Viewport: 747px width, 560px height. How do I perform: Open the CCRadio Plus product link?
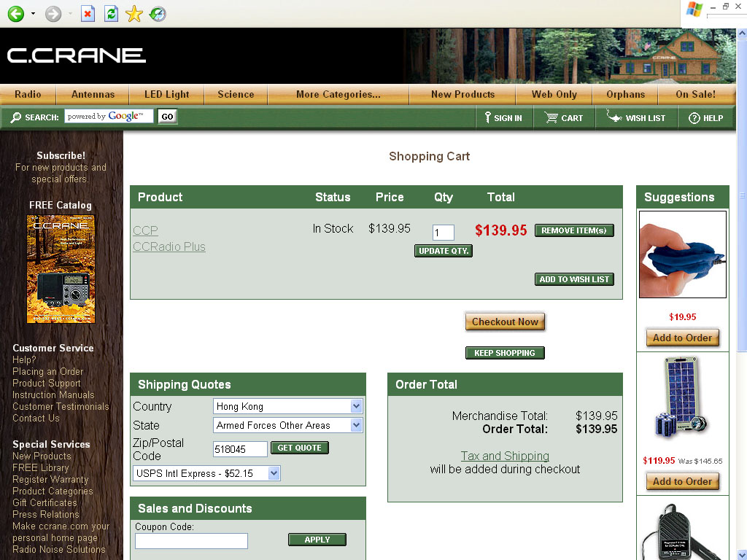coord(169,246)
